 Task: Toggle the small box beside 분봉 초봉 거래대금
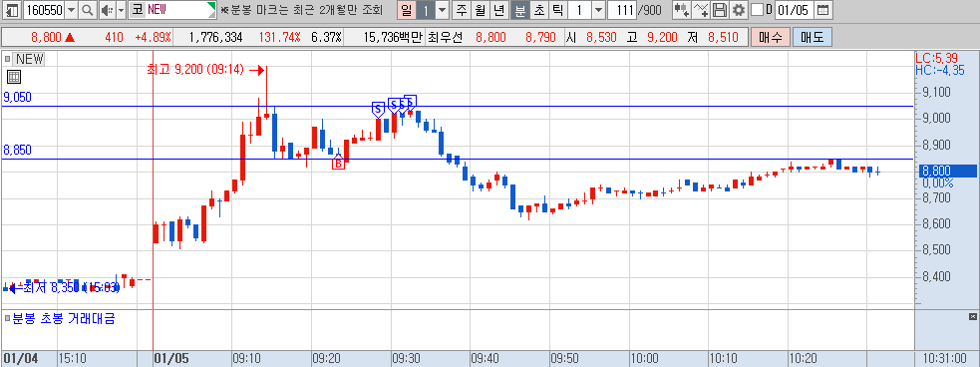pos(8,319)
